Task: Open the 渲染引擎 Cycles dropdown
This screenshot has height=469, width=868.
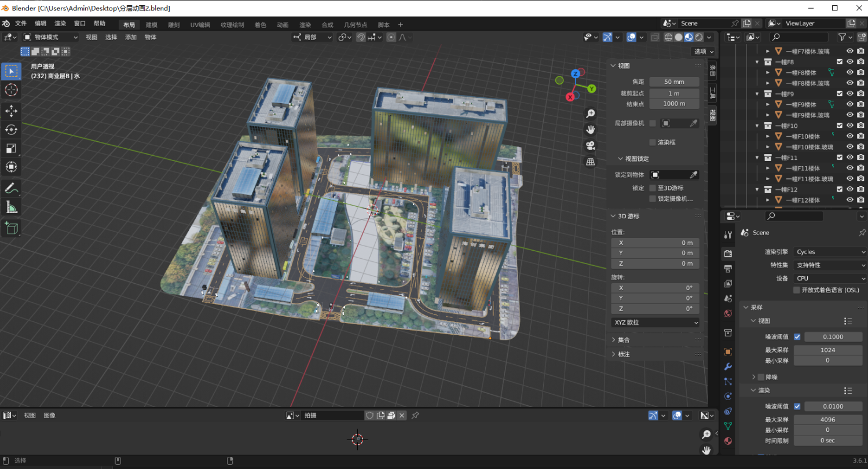Action: tap(829, 252)
